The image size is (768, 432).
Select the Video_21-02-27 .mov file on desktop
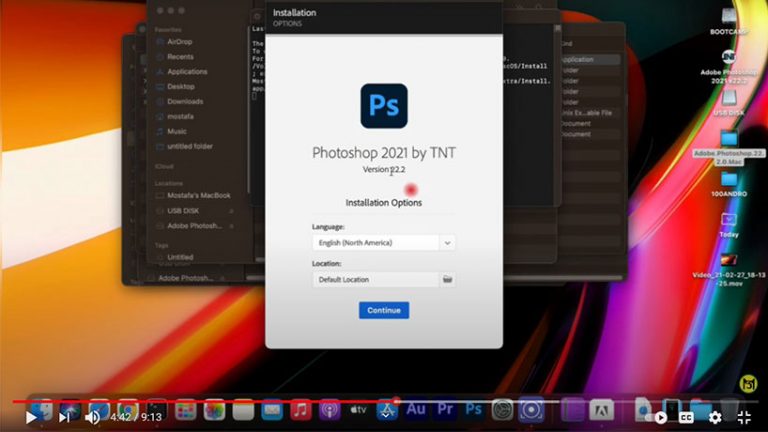point(729,269)
